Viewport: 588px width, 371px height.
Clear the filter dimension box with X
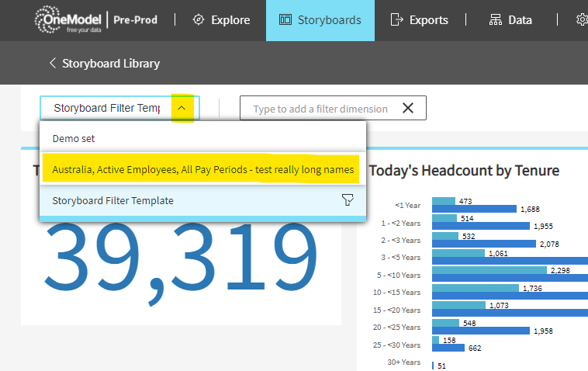(408, 108)
